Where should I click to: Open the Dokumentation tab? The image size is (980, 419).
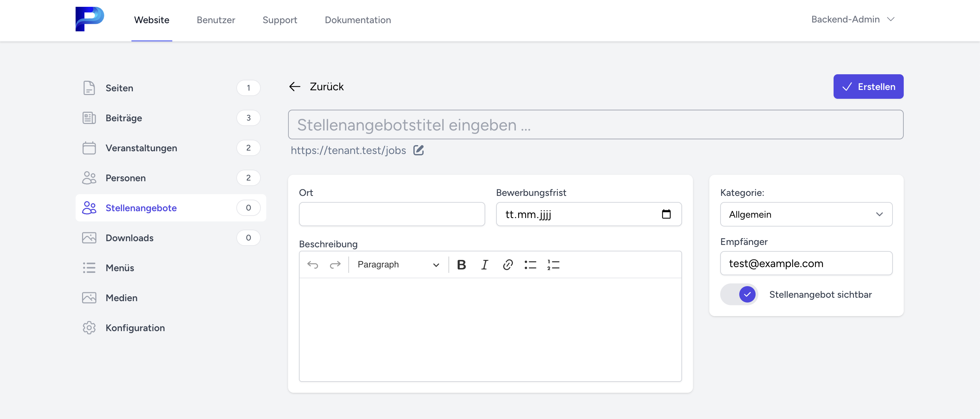coord(358,20)
